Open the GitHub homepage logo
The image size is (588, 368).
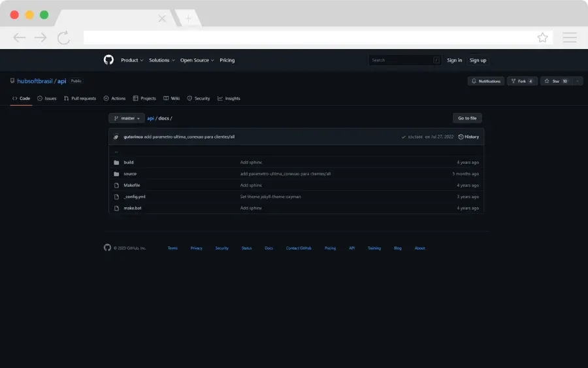coord(108,59)
